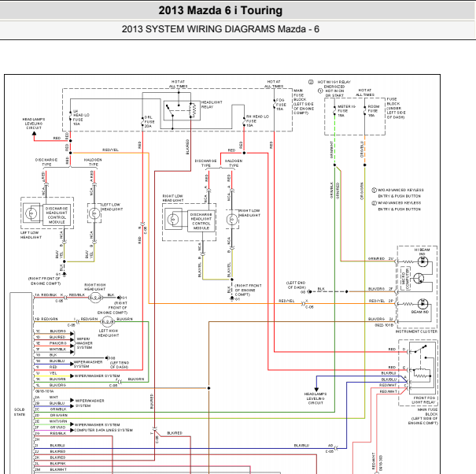
Task: Click the pin 1K BLK/GRN label
Action: [x=50, y=380]
